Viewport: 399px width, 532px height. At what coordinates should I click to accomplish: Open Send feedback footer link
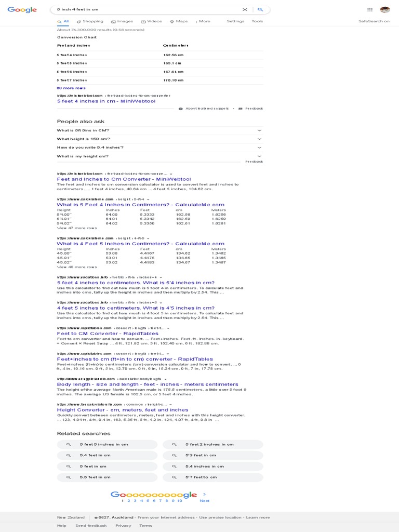91,526
